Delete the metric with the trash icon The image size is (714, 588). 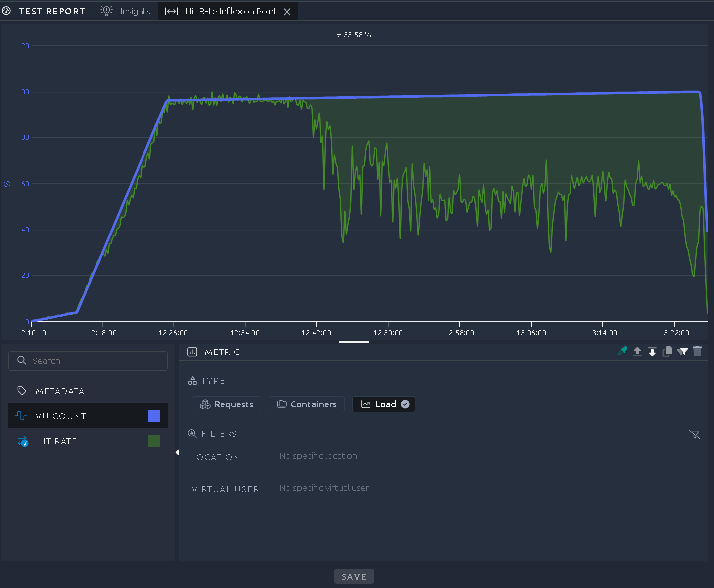pos(697,351)
